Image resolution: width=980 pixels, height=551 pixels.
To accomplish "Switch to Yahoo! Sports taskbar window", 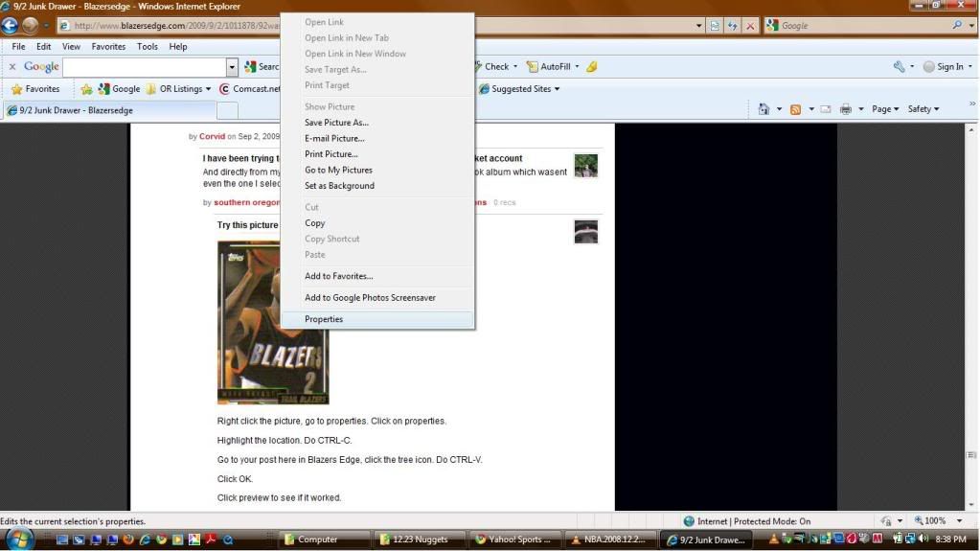I will 516,540.
